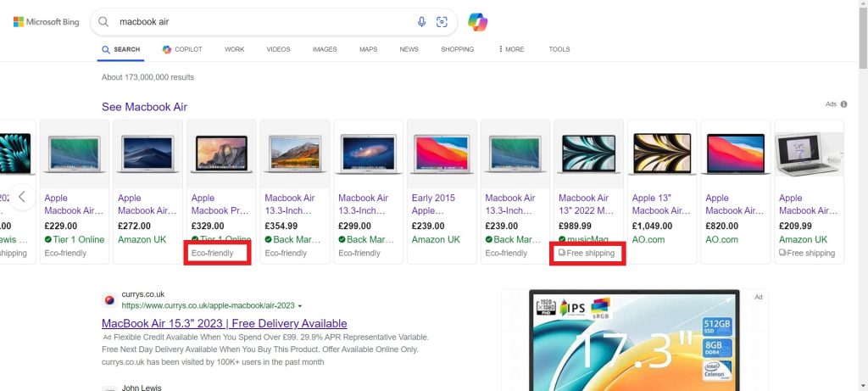Go to the IMAGES tab

tap(325, 49)
